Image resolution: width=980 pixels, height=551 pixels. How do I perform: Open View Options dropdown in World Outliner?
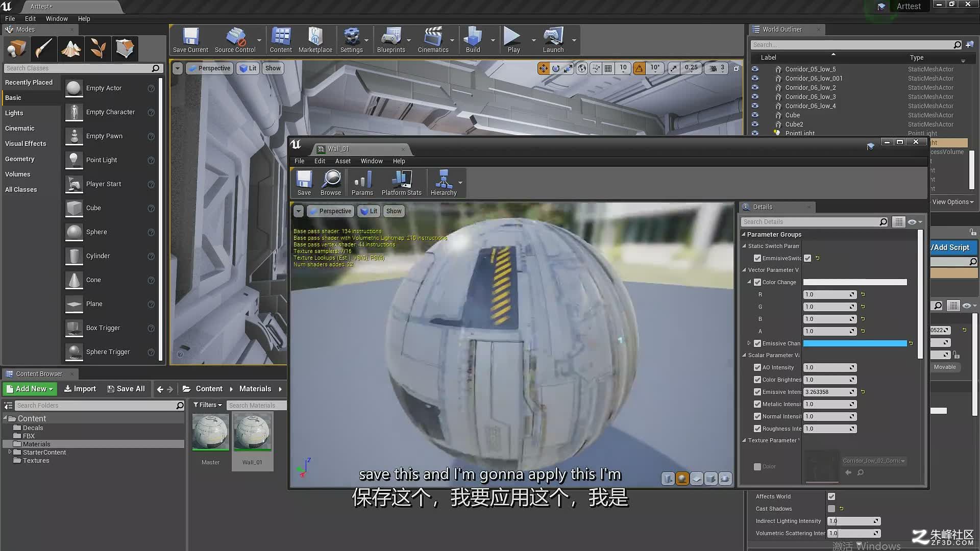coord(953,202)
